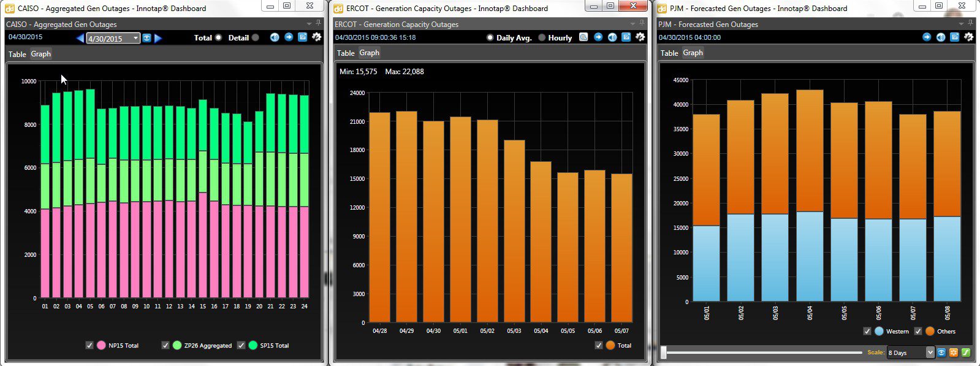Click the edit/export icon in CAISO panel

click(x=303, y=37)
